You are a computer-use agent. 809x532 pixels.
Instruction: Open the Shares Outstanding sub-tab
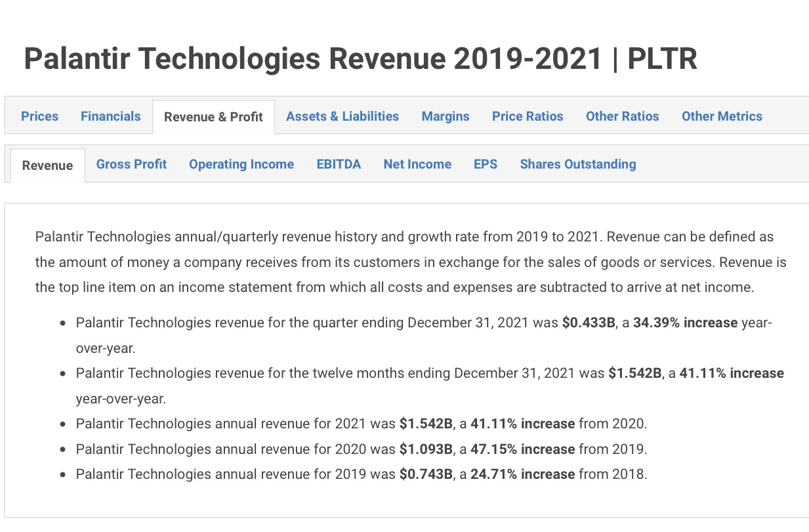point(577,164)
